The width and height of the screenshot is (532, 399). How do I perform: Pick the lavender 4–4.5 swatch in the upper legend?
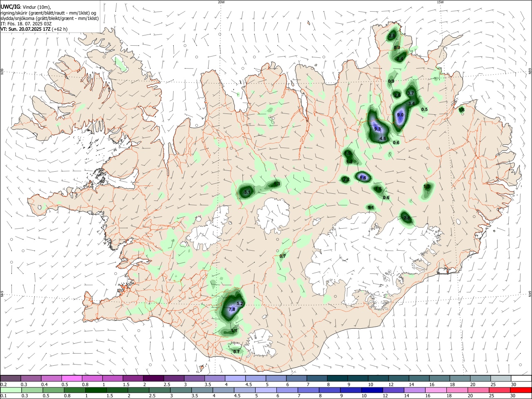pyautogui.click(x=234, y=379)
